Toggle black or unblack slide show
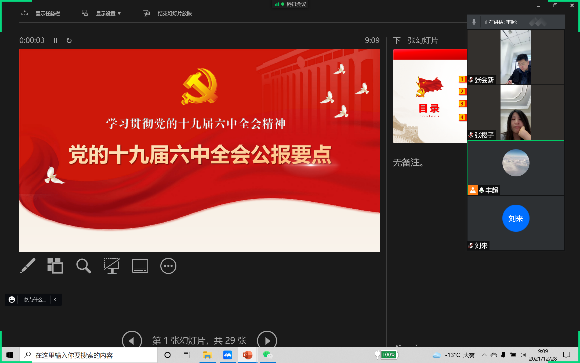This screenshot has width=580, height=363. (x=111, y=266)
